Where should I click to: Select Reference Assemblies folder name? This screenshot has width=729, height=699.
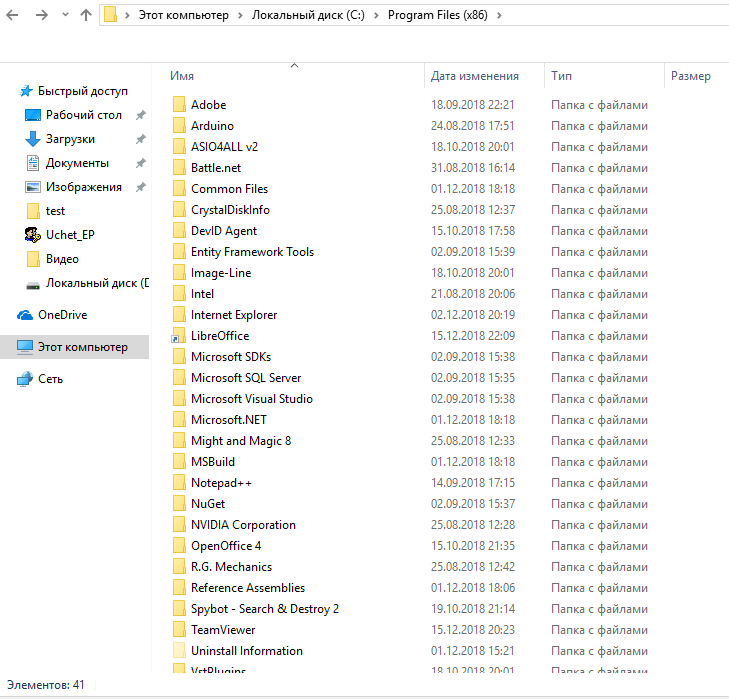click(248, 588)
